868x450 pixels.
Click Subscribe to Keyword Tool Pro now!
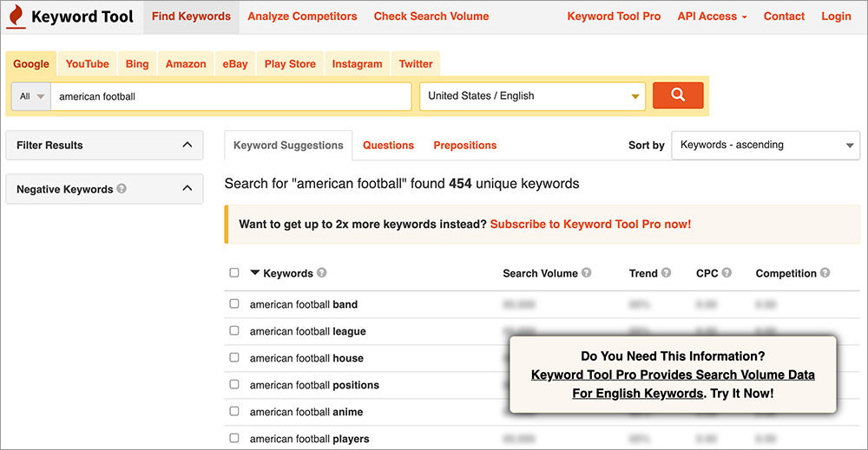pos(590,224)
